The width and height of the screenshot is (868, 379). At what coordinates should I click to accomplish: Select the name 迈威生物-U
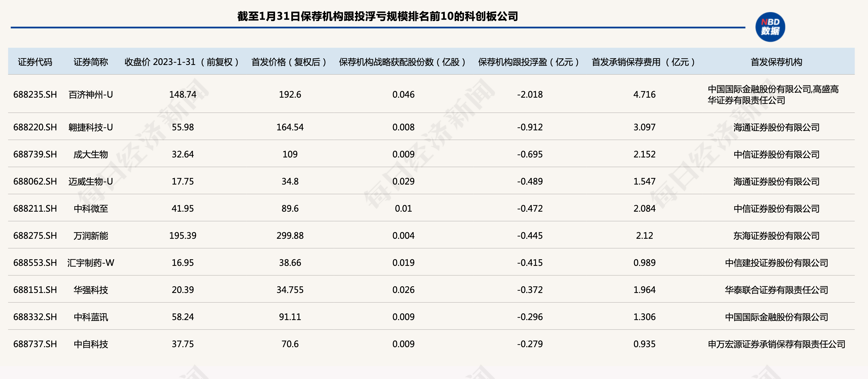(91, 182)
